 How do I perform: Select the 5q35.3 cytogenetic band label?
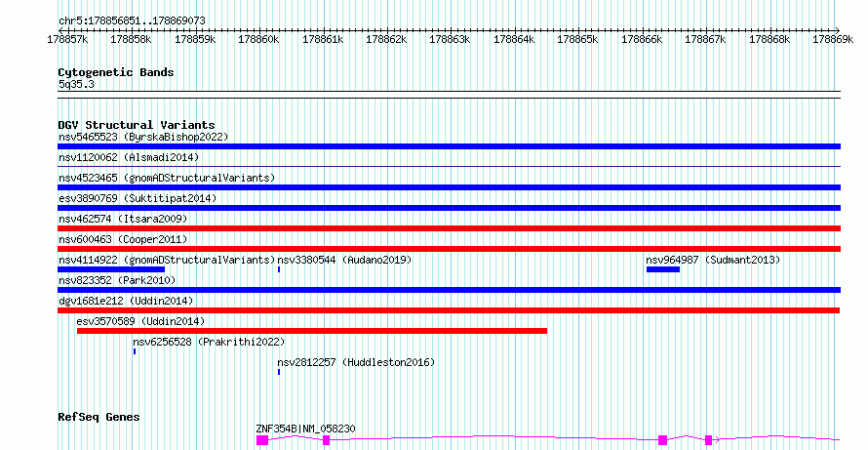[x=76, y=84]
